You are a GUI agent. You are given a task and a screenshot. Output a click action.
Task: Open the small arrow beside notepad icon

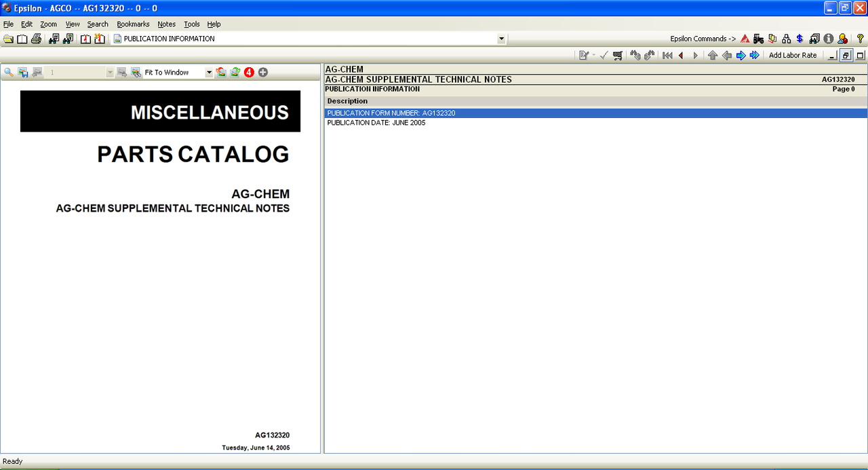click(x=593, y=56)
